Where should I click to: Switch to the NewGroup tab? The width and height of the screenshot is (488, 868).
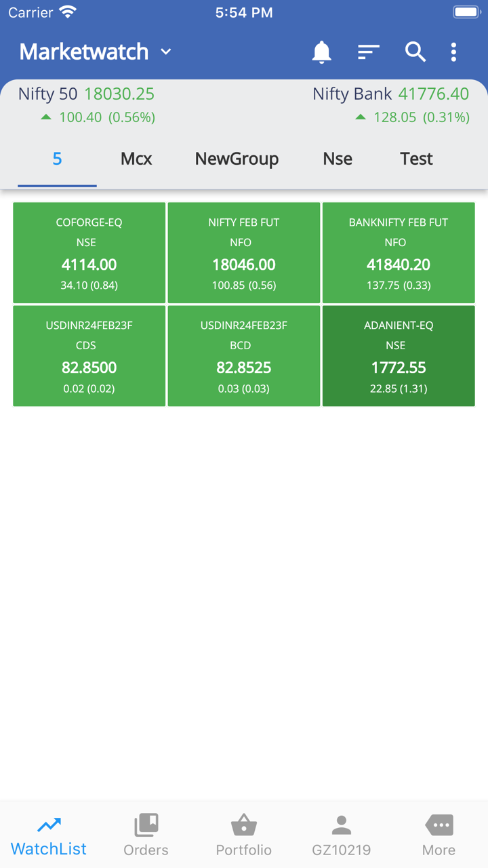[x=237, y=159]
